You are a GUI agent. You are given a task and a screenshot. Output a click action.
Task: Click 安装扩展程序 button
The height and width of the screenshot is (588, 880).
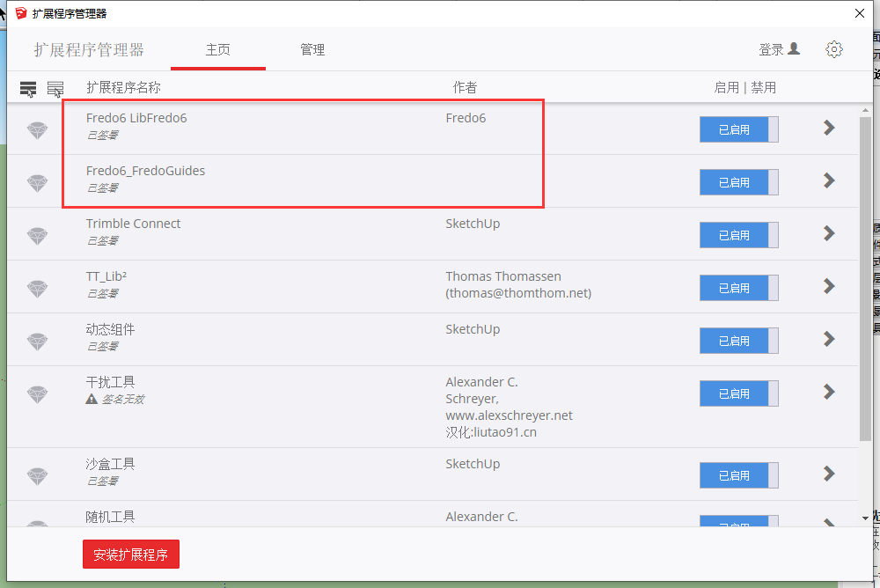point(131,555)
